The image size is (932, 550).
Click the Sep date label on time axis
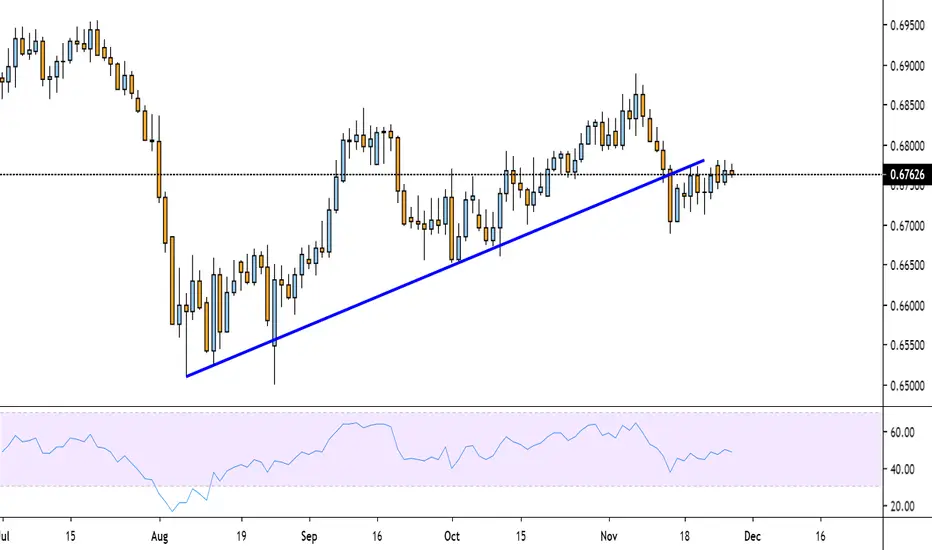[309, 536]
